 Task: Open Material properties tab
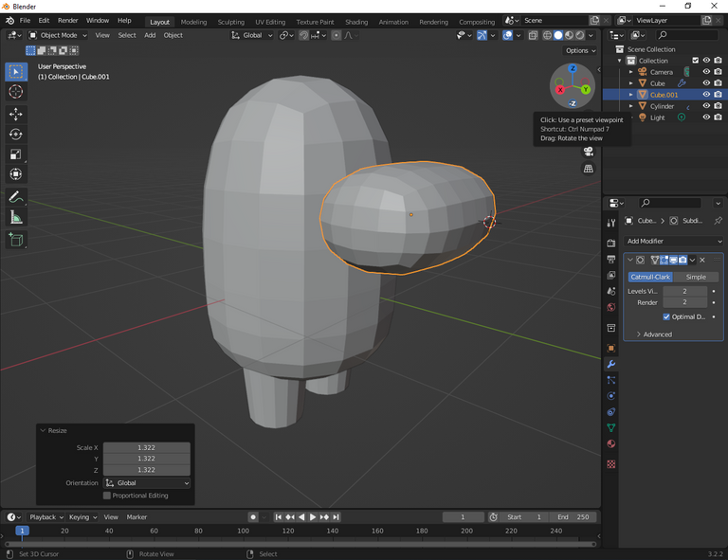[x=611, y=444]
